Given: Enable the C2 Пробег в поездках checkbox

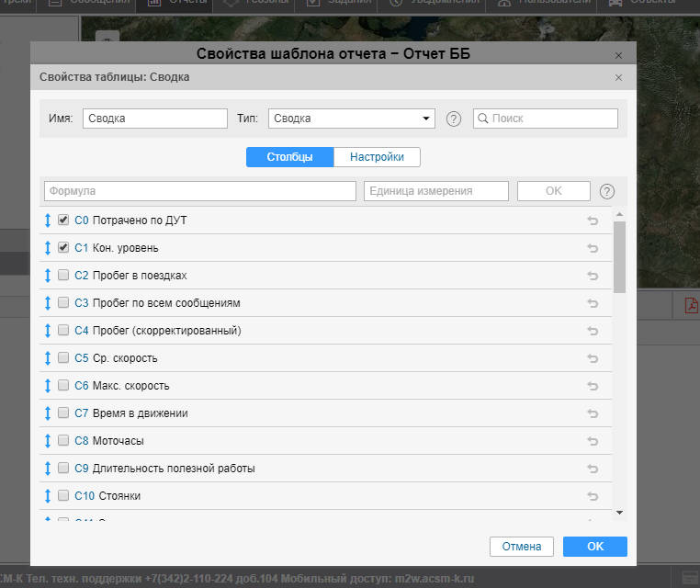Looking at the screenshot, I should (63, 276).
